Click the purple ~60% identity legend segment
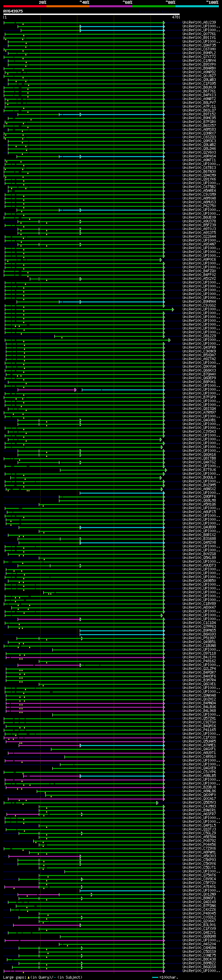 (111, 6)
